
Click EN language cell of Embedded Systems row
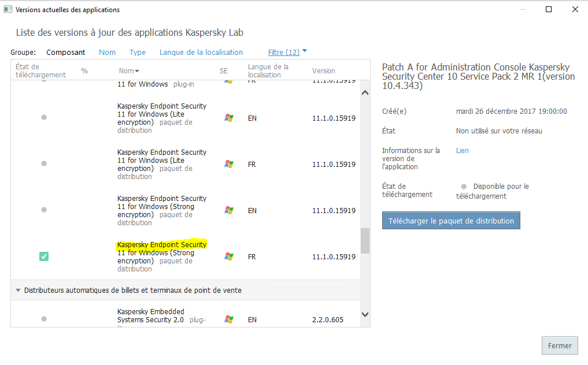pos(253,319)
